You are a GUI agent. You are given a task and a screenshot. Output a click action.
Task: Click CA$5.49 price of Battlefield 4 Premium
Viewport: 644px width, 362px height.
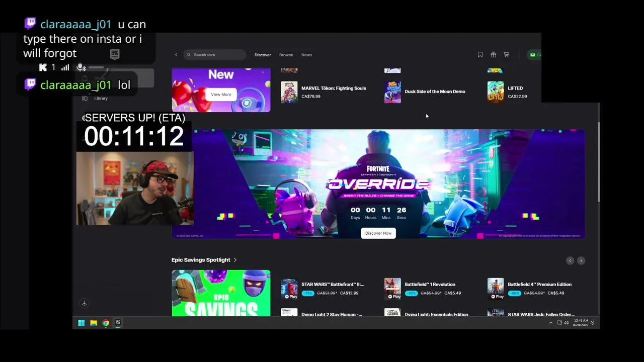tap(556, 293)
